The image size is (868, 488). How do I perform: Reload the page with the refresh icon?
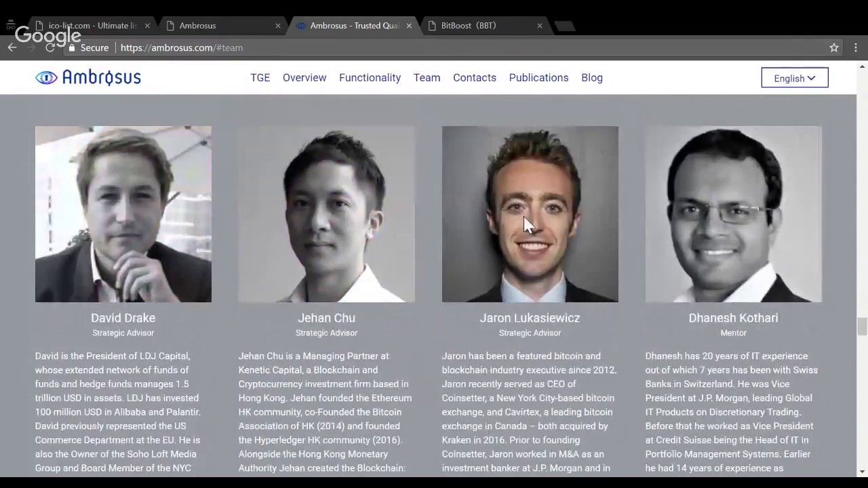point(50,47)
